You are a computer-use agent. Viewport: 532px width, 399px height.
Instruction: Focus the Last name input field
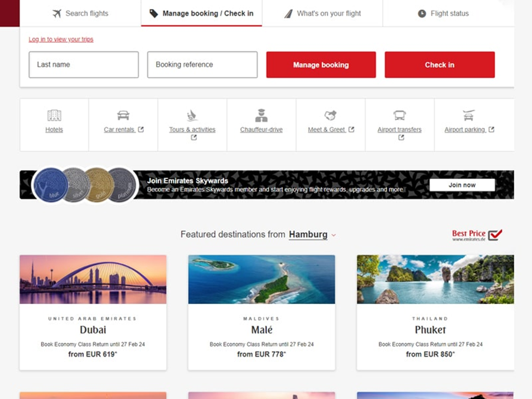point(84,65)
